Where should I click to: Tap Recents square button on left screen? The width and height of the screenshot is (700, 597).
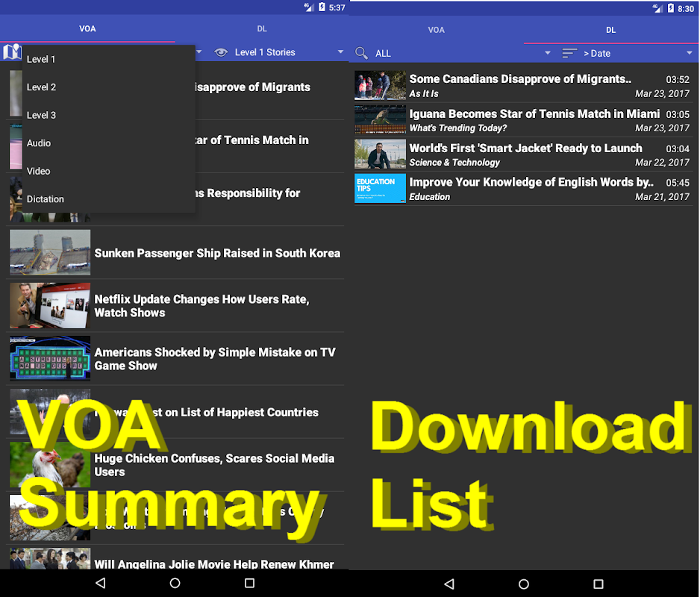[x=249, y=583]
